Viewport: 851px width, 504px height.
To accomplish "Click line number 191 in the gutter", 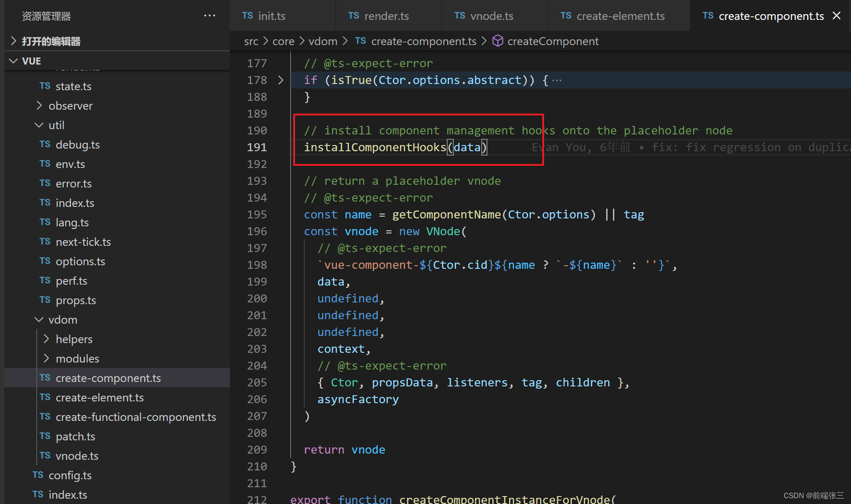I will pos(257,147).
